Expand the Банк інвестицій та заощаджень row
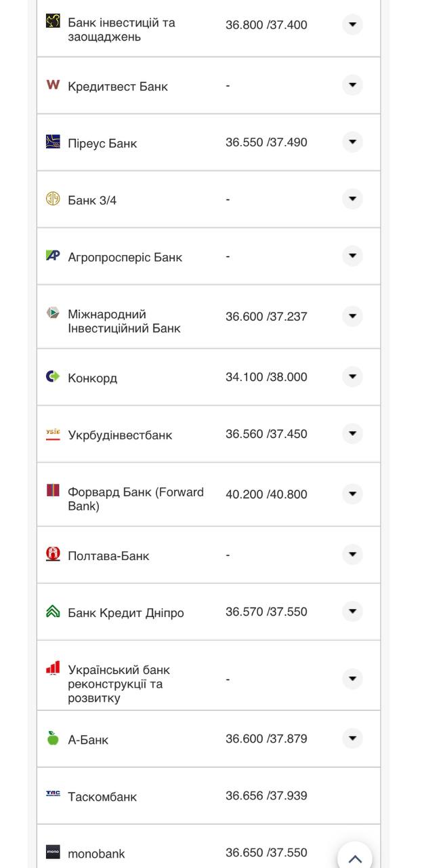422x868 pixels. click(x=352, y=25)
